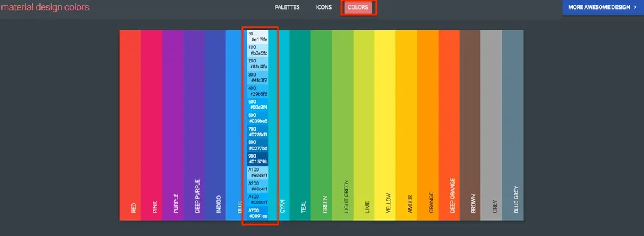Open the DEEP ORANGE color column
Screen dimensions: 644x236
tap(450, 125)
